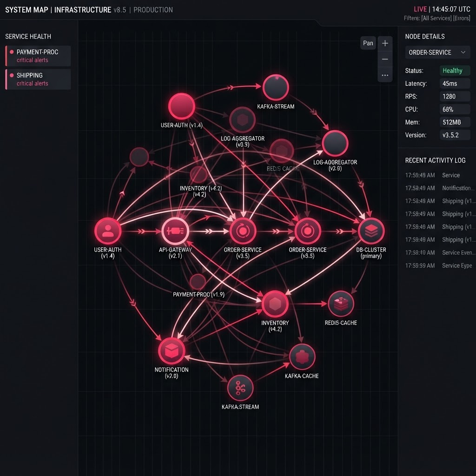The image size is (476, 476).
Task: Click the SYSTEM MAP title
Action: (26, 10)
